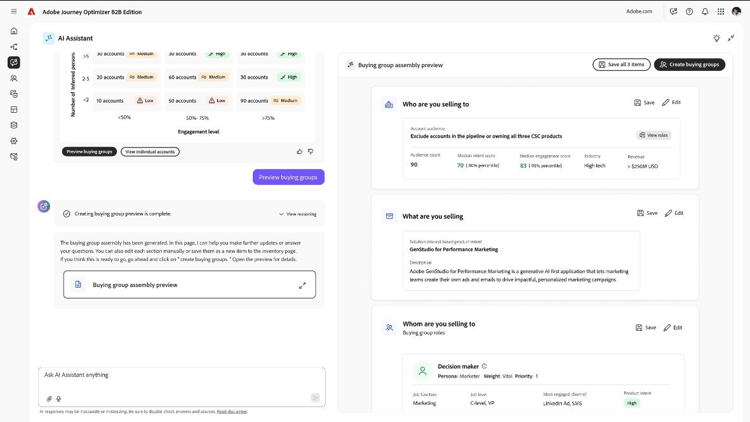This screenshot has width=750, height=422.
Task: Click the thumbs up feedback icon
Action: pyautogui.click(x=300, y=152)
